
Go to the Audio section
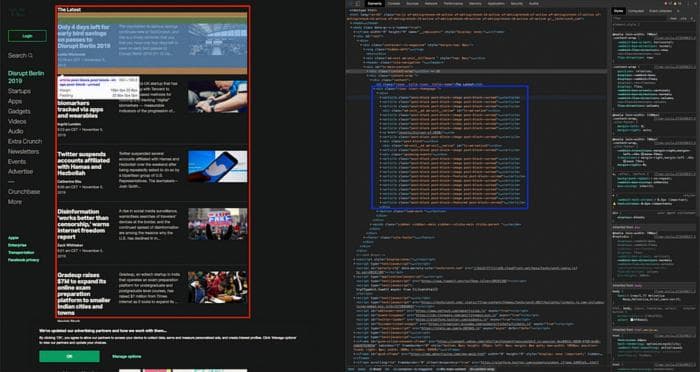16,131
